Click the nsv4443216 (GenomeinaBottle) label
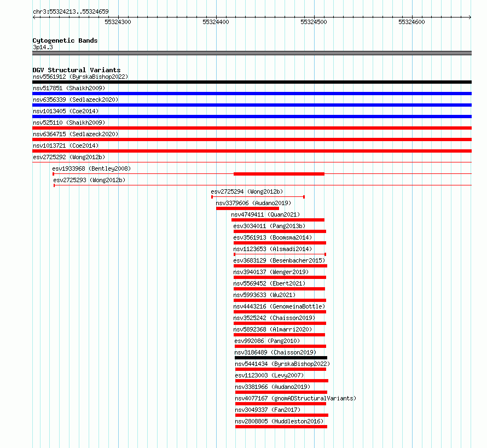 279,306
